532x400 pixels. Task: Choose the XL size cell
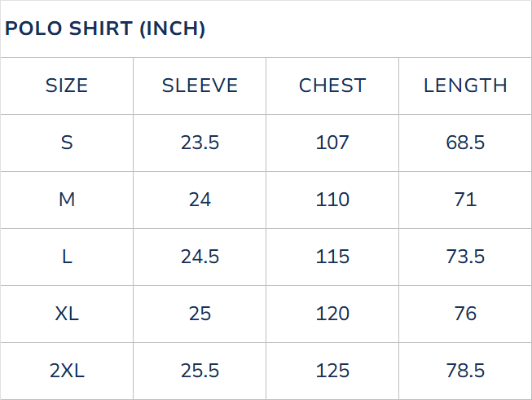(67, 314)
